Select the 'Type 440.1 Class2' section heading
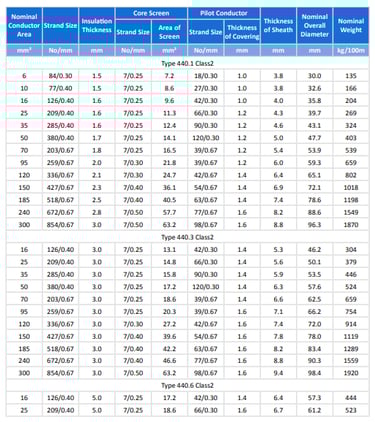The width and height of the screenshot is (375, 422). point(187,63)
